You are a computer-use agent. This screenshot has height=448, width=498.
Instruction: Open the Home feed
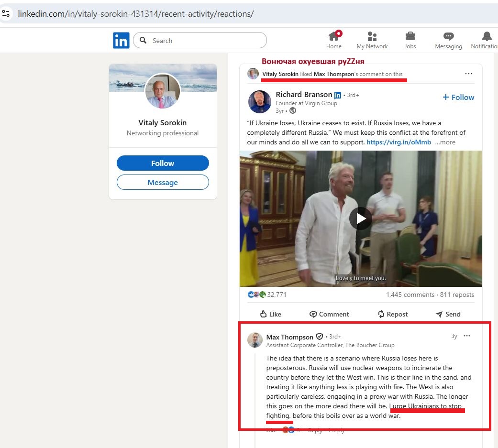tap(333, 39)
